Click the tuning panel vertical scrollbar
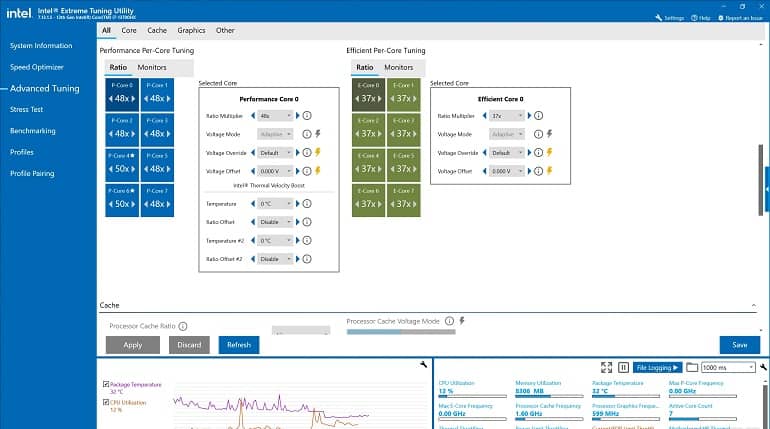This screenshot has height=429, width=770. click(x=761, y=179)
